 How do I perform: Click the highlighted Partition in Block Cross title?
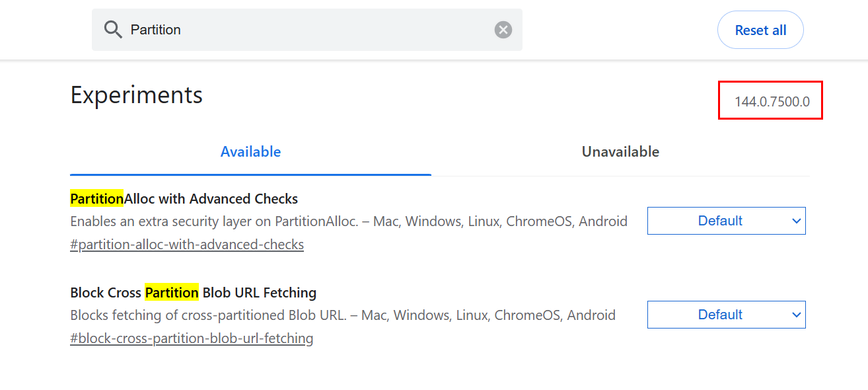click(x=172, y=292)
